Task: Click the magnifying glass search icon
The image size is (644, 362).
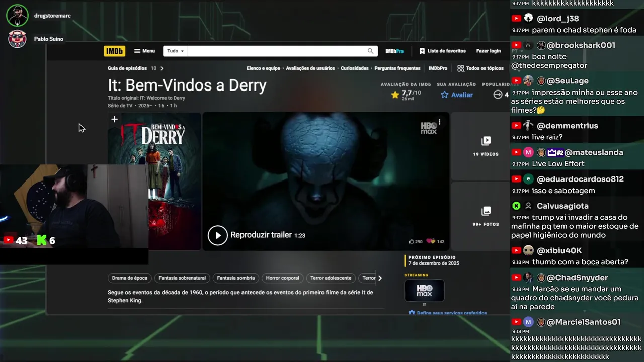Action: (x=371, y=51)
